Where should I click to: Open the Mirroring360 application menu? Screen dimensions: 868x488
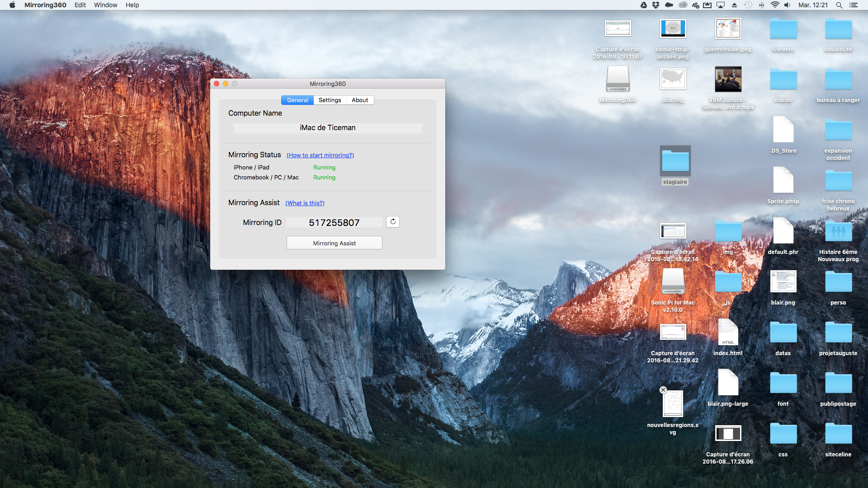[45, 5]
